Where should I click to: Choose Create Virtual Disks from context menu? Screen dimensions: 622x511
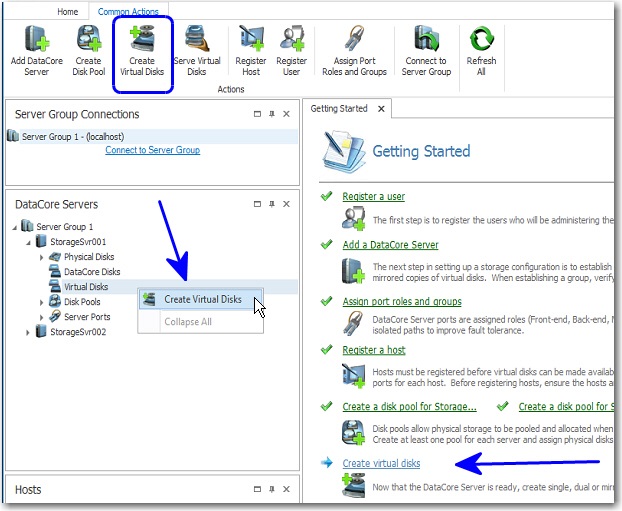[x=202, y=299]
